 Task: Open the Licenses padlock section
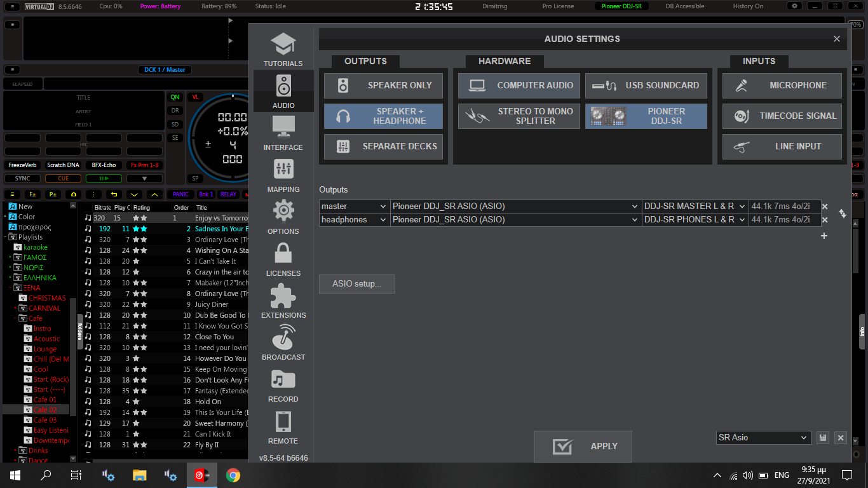(283, 259)
